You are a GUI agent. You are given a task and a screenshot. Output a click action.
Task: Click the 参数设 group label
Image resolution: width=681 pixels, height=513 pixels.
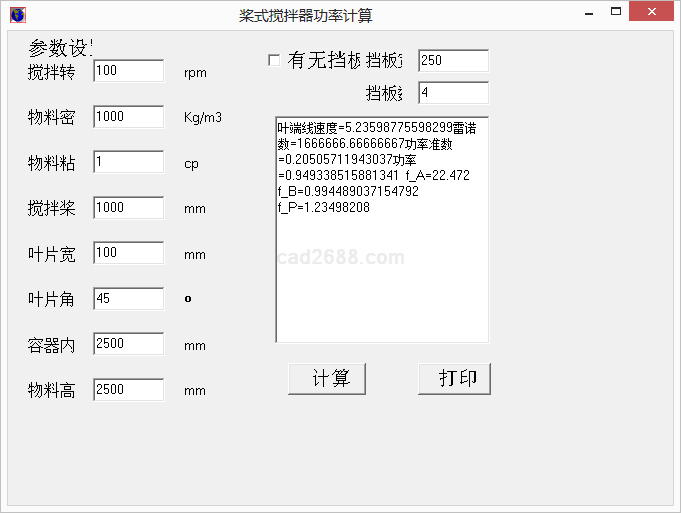(x=60, y=47)
